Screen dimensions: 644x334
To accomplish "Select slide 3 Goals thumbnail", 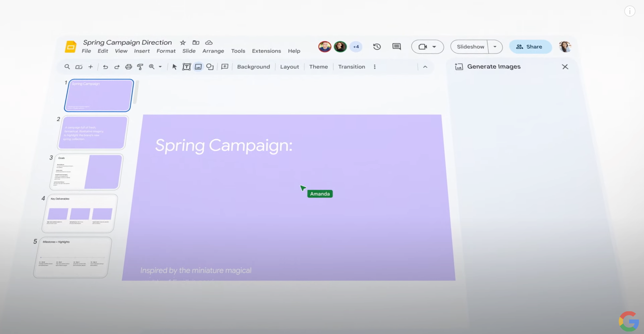I will click(86, 172).
